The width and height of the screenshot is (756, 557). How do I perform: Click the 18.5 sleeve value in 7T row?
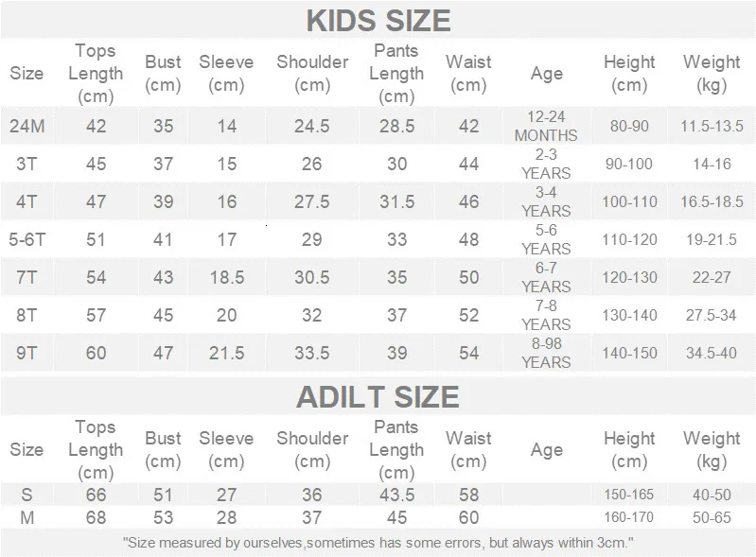226,277
